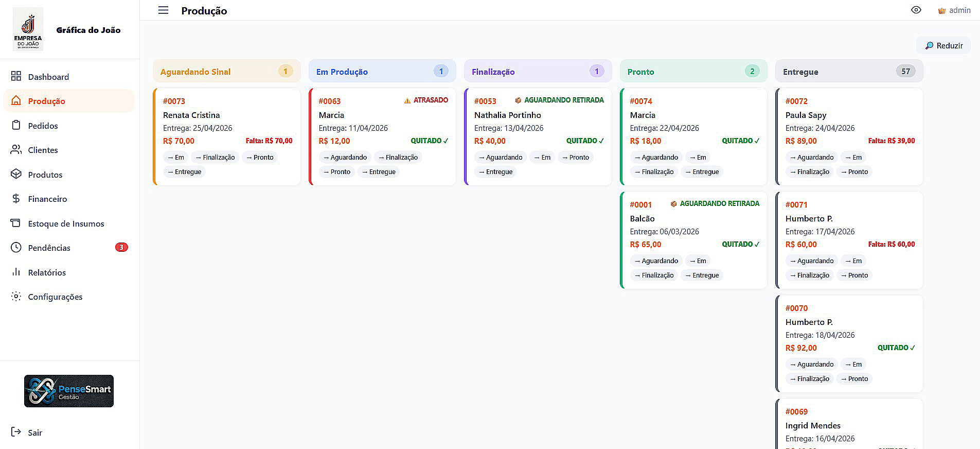Click the Pendências clock icon
980x449 pixels.
[x=16, y=247]
